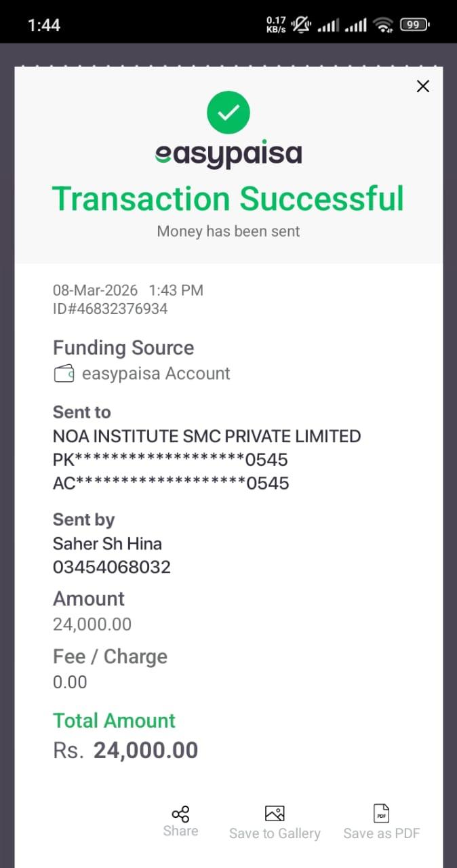The image size is (457, 868).
Task: Tap the muted bell notification icon
Action: 301,25
